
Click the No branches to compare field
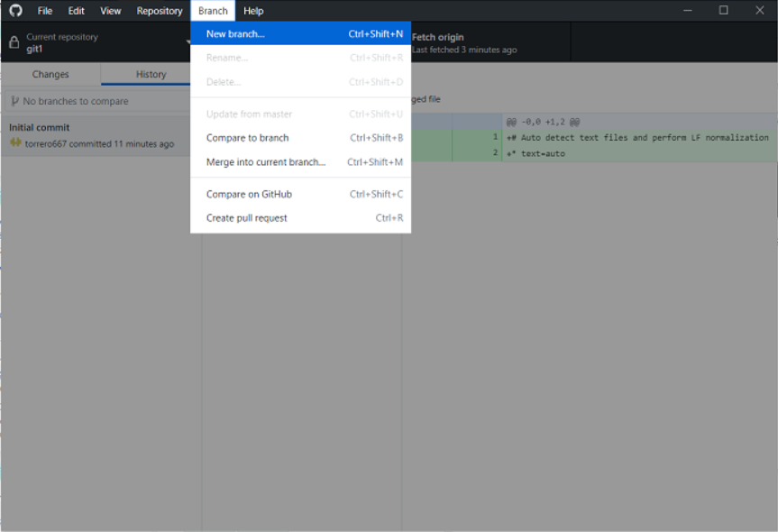pos(99,101)
